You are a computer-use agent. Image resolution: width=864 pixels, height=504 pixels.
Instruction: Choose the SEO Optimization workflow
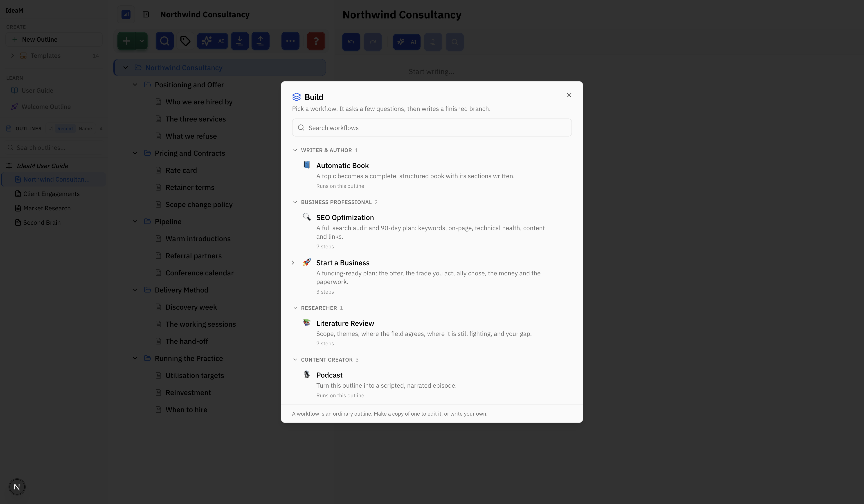(432, 231)
